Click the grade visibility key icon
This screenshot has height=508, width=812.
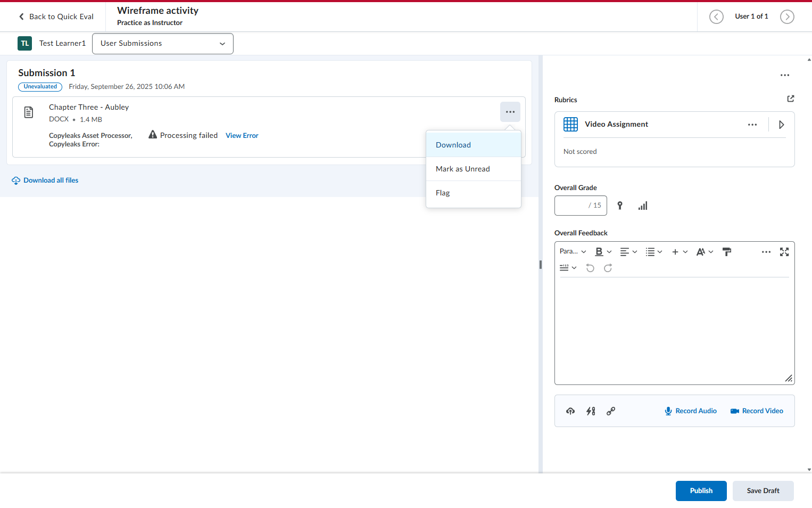(x=620, y=206)
